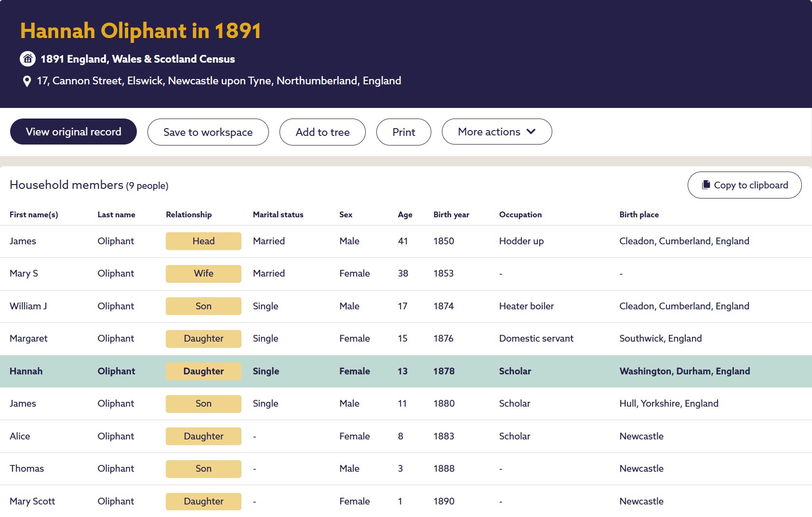Select William J's Son badge
Viewport: 812px width, 517px height.
pos(203,306)
